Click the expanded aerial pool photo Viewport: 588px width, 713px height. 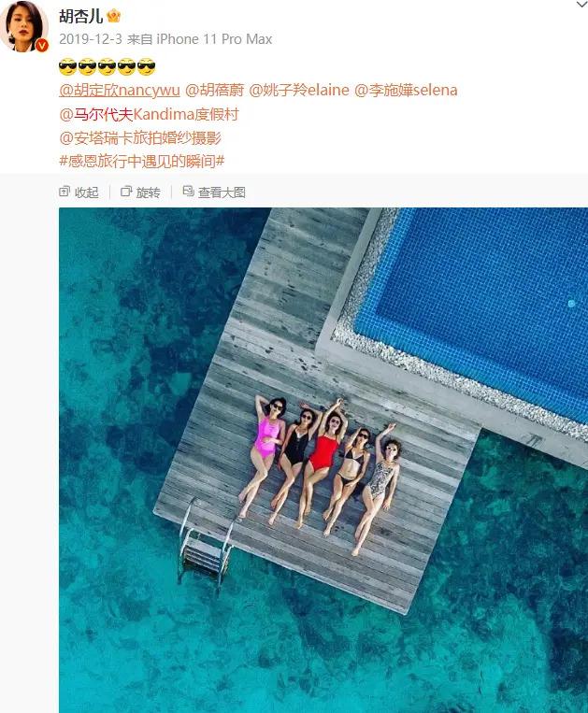pyautogui.click(x=323, y=460)
